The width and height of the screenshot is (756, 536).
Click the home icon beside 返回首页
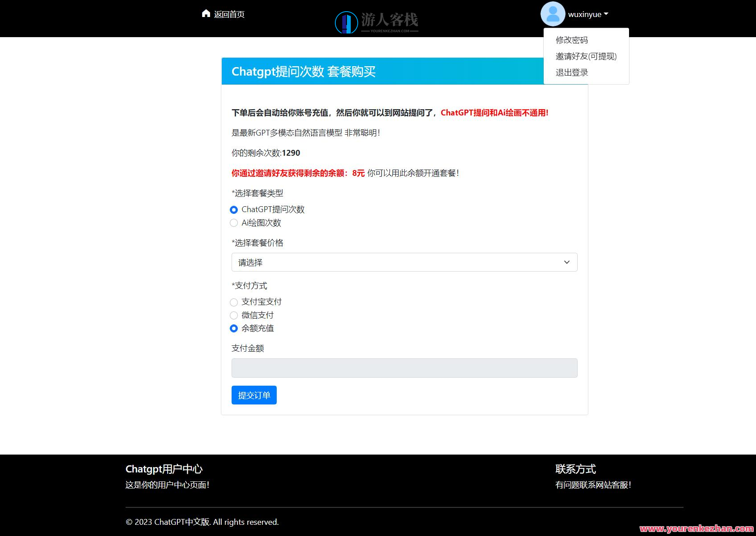tap(206, 13)
